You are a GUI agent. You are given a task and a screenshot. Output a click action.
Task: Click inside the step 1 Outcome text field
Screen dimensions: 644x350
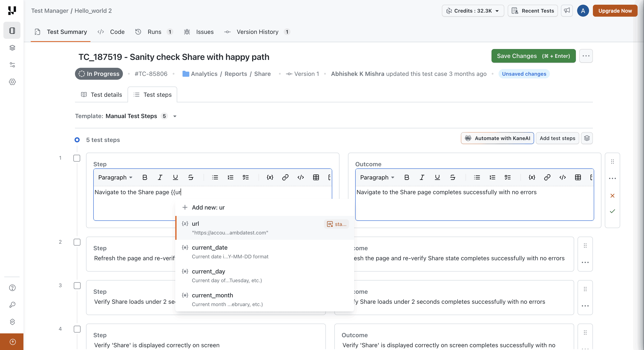pyautogui.click(x=474, y=203)
